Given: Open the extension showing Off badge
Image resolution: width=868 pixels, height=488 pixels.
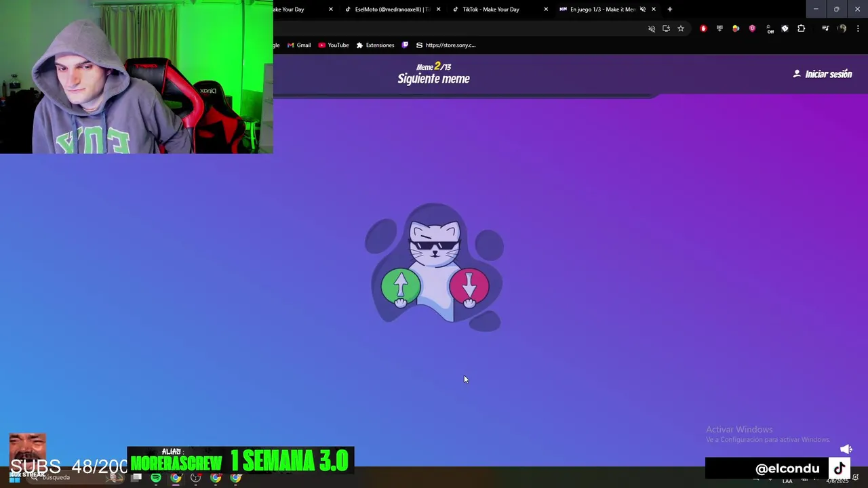Looking at the screenshot, I should (x=769, y=29).
